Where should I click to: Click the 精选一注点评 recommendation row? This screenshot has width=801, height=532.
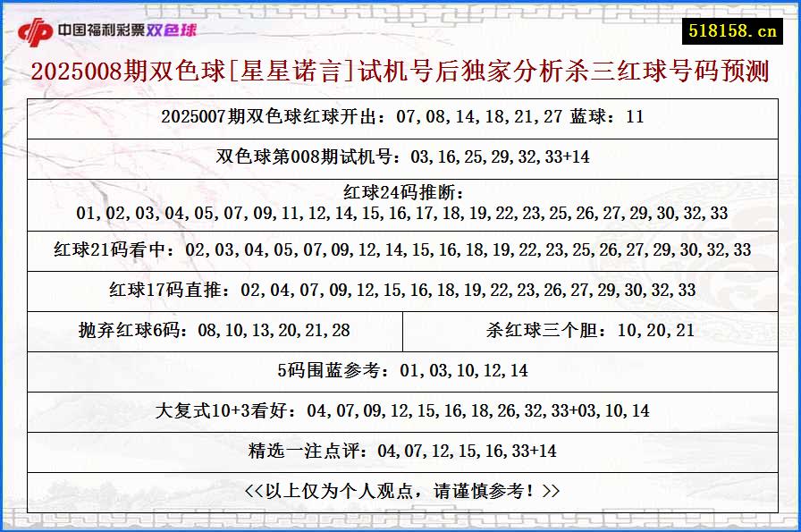[x=400, y=452]
